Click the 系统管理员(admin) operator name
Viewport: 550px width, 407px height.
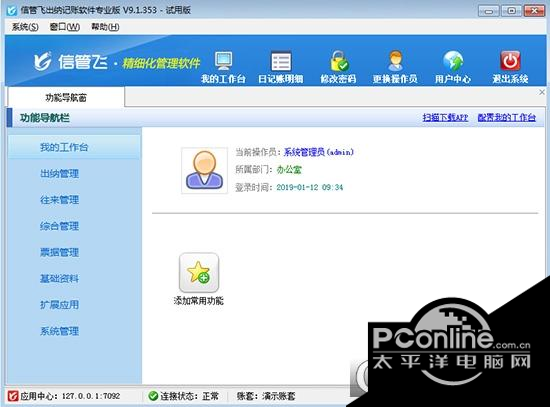coord(318,152)
